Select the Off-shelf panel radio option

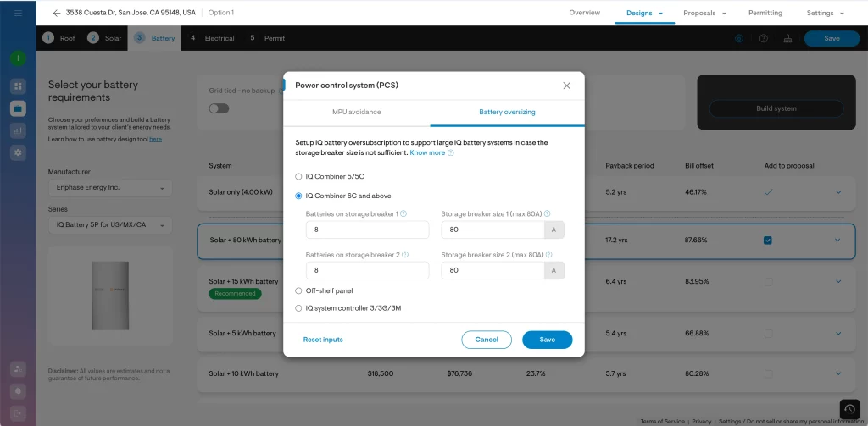pos(298,290)
